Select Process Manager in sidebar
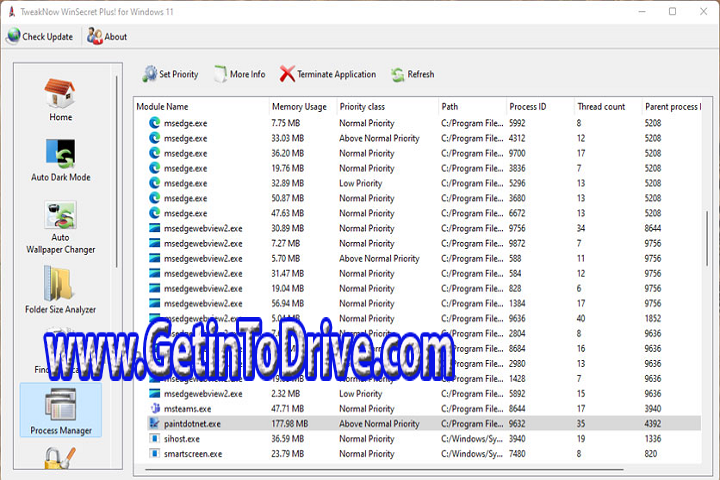Image resolution: width=720 pixels, height=480 pixels. [x=61, y=410]
